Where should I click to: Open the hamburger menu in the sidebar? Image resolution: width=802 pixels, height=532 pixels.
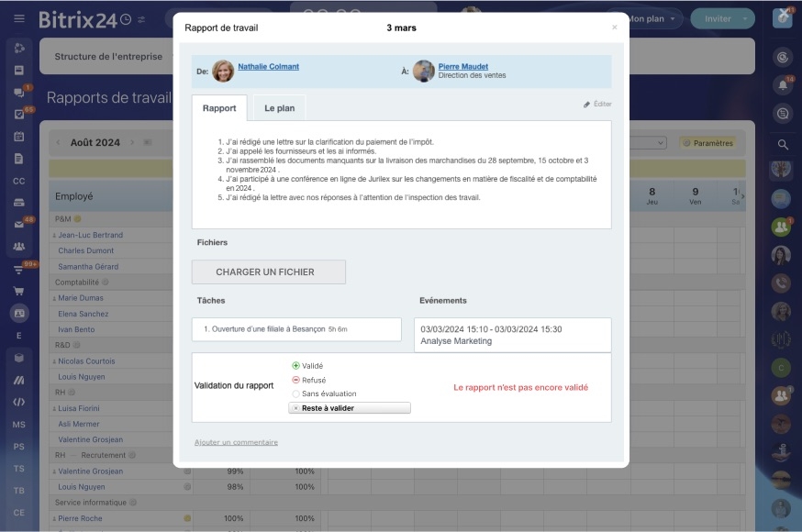click(19, 18)
